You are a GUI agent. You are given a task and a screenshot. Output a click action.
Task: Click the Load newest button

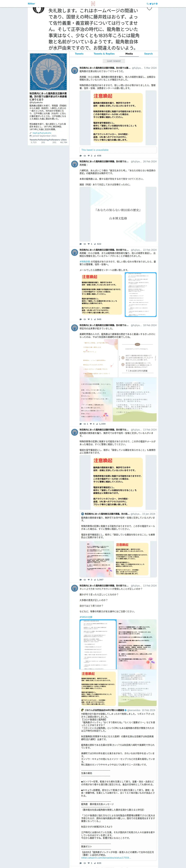[114, 61]
